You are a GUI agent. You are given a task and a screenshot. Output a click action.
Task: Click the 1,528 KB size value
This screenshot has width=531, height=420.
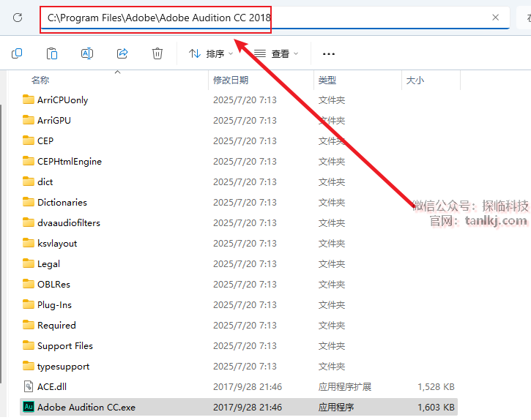(436, 386)
